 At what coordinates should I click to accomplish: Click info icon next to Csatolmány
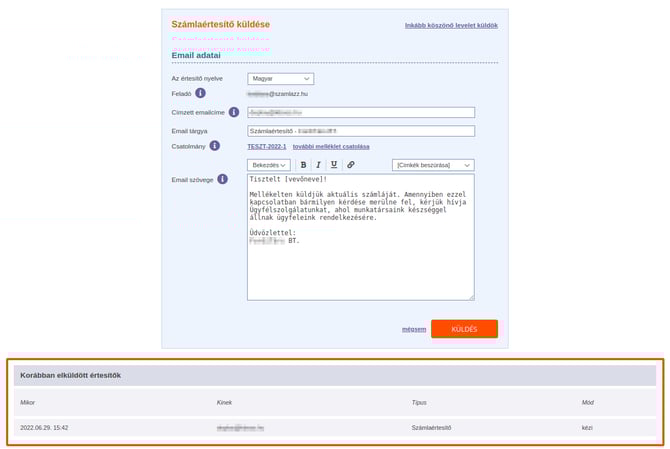tap(214, 146)
